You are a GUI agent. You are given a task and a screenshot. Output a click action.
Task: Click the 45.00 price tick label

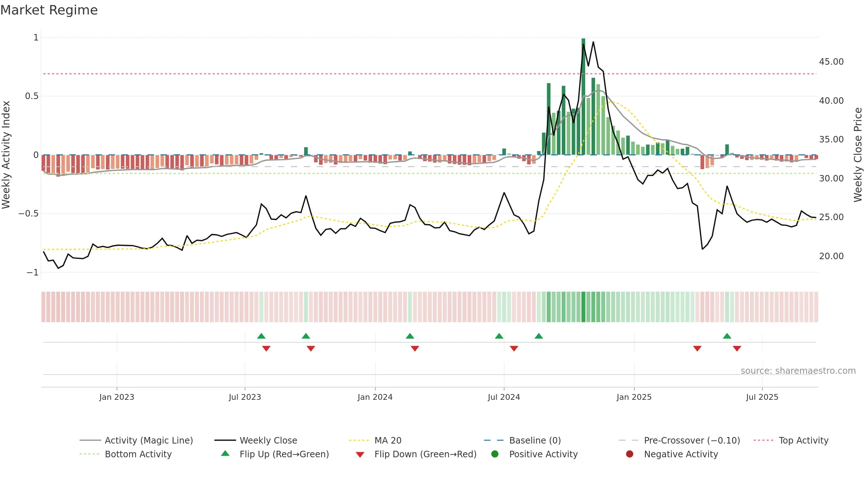tap(831, 62)
